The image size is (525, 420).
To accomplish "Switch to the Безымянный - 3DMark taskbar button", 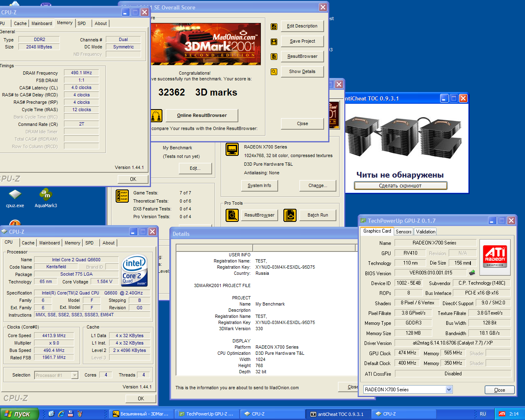I will click(x=141, y=414).
